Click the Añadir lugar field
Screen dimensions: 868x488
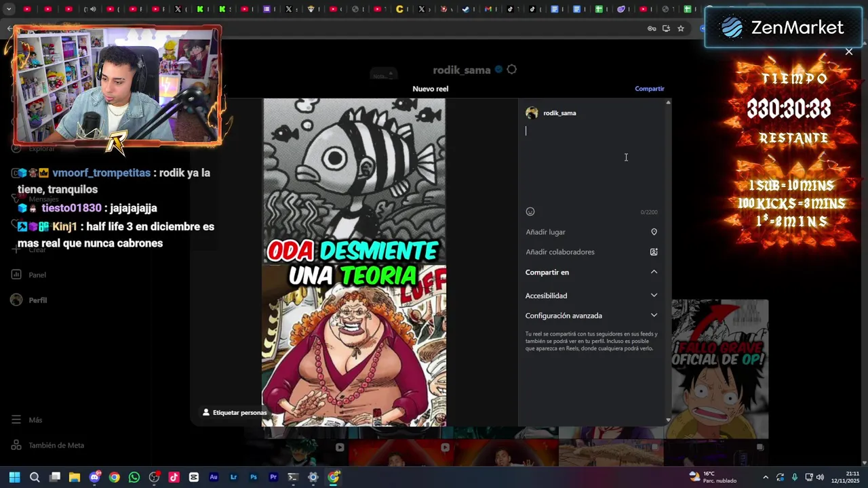pos(591,232)
